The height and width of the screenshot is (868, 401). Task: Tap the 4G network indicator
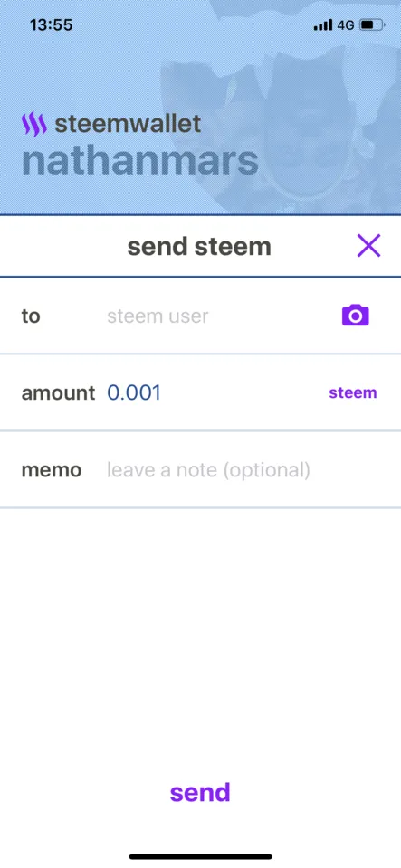[346, 25]
